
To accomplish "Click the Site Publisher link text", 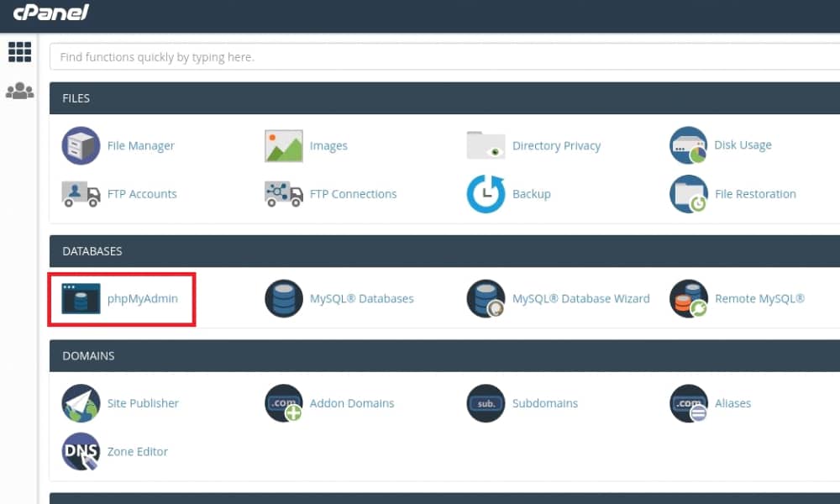I will pyautogui.click(x=143, y=403).
